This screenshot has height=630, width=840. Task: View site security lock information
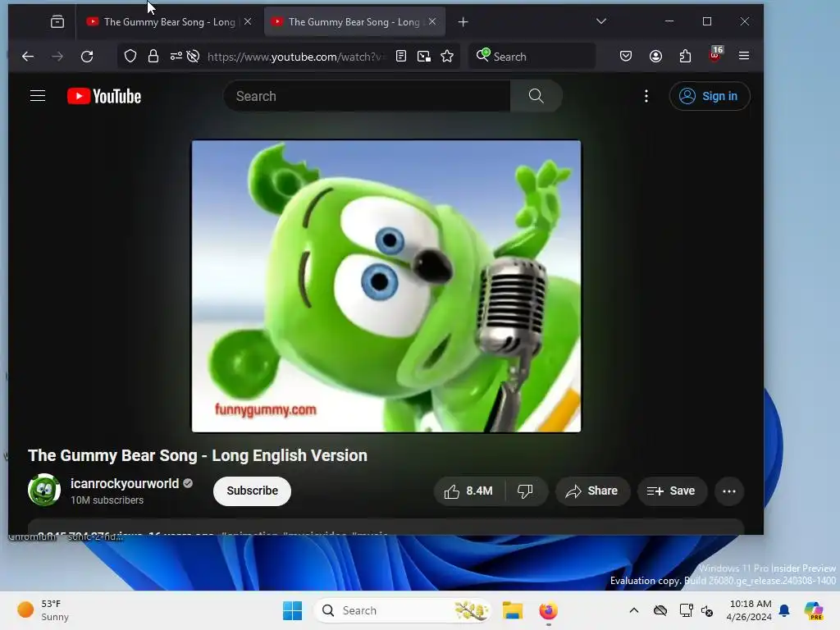click(153, 57)
